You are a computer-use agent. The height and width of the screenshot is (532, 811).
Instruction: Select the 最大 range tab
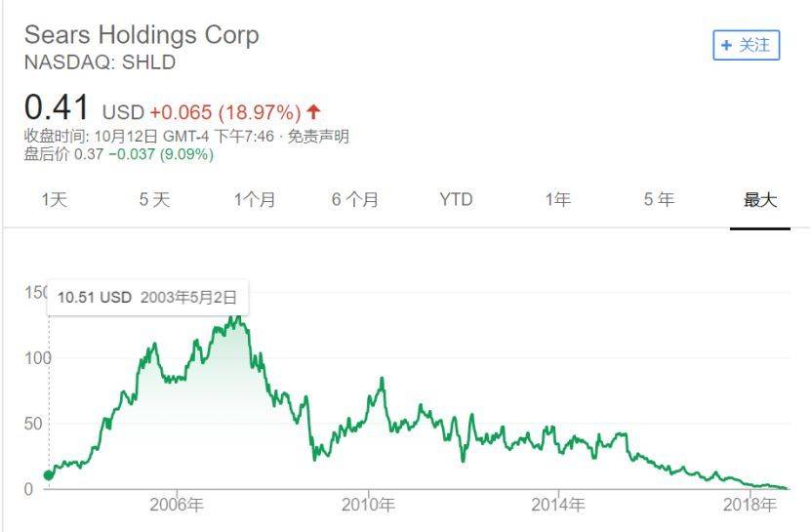click(760, 200)
